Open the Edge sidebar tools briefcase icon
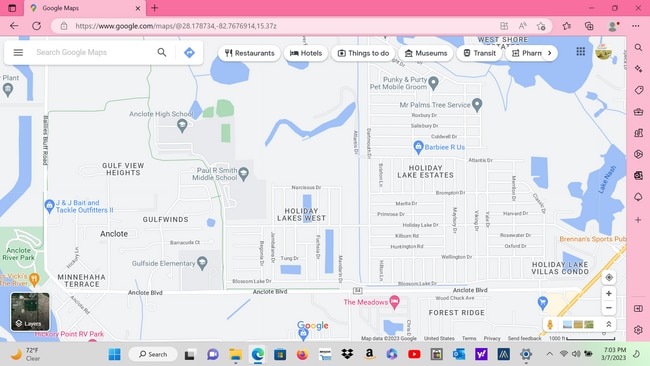Image resolution: width=650 pixels, height=366 pixels. click(638, 111)
